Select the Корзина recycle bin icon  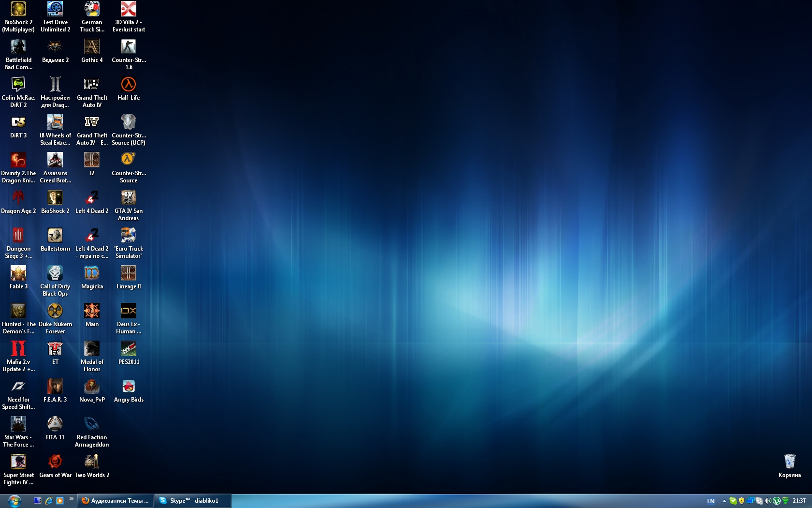pos(790,466)
